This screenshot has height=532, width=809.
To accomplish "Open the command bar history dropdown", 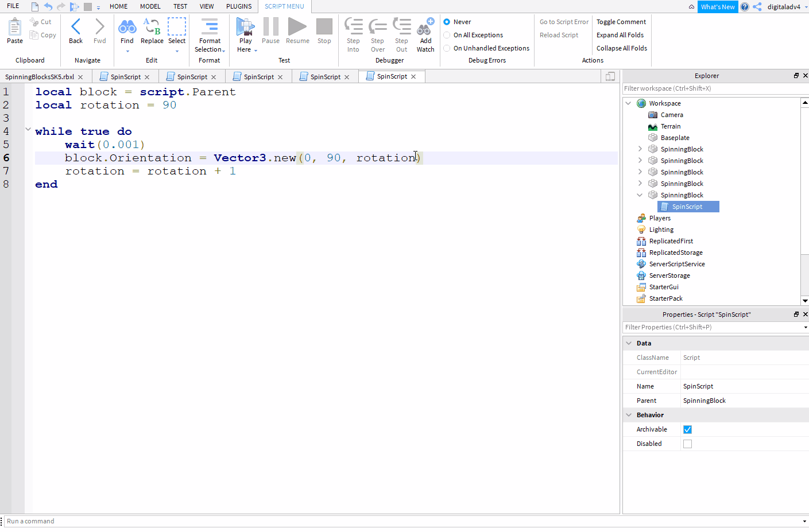I will click(x=805, y=521).
